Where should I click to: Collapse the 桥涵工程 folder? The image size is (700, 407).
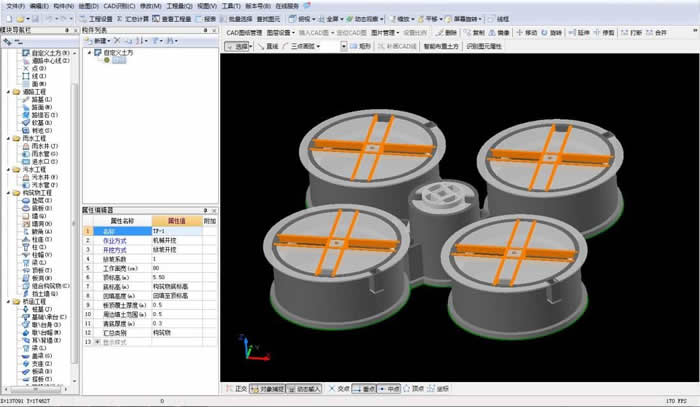click(8, 302)
